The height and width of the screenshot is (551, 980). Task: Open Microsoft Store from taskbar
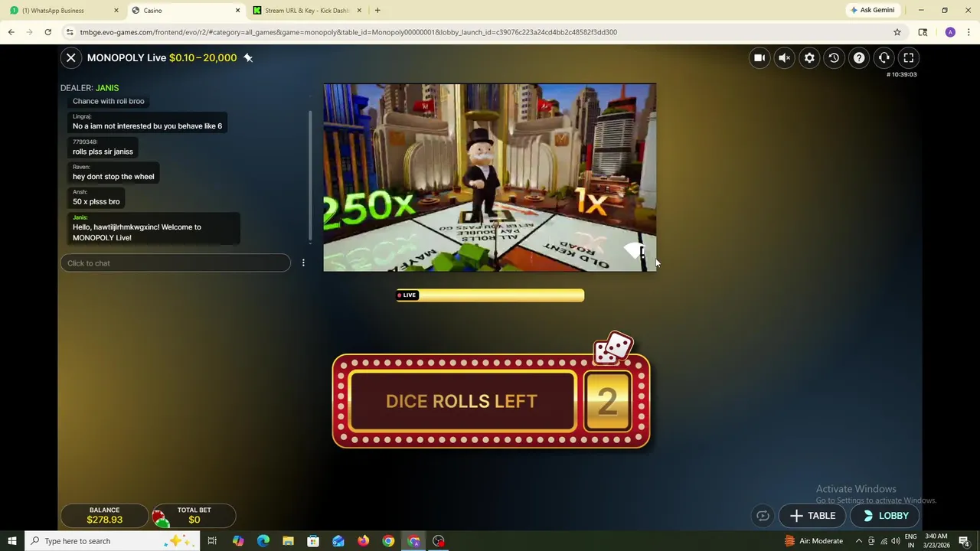[x=313, y=541]
